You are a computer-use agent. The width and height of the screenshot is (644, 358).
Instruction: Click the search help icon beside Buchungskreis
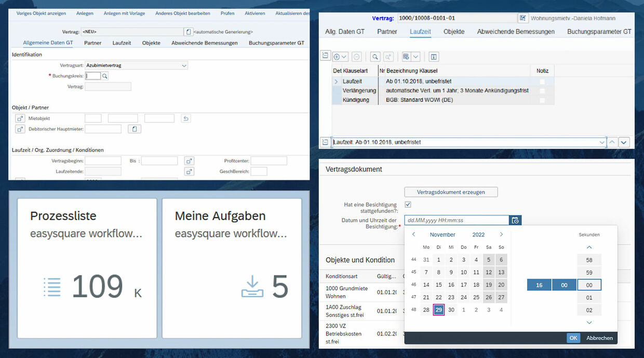(105, 76)
